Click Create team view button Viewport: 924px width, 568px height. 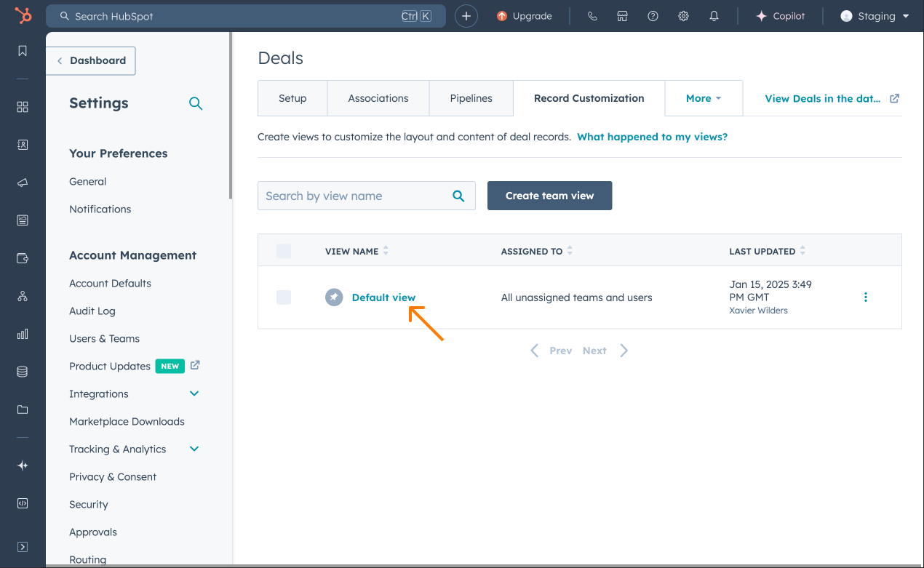pos(550,196)
